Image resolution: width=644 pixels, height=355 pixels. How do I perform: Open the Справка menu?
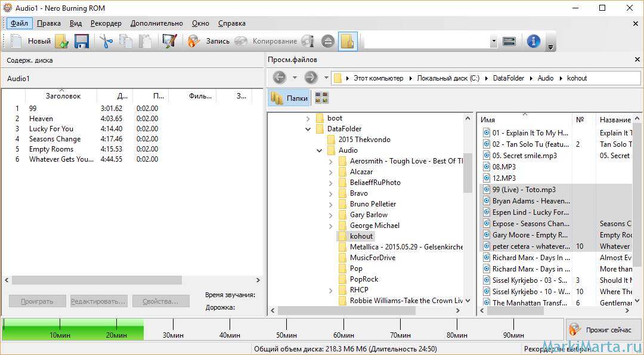tap(231, 23)
